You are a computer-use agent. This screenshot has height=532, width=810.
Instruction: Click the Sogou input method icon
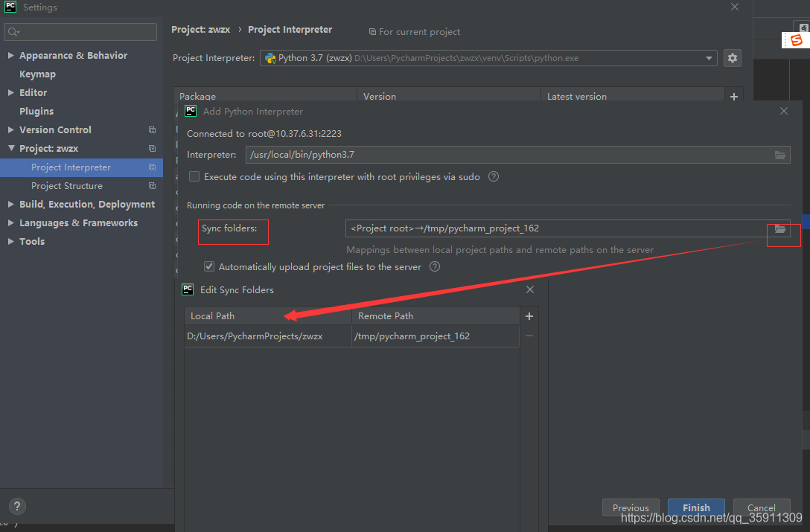(796, 40)
